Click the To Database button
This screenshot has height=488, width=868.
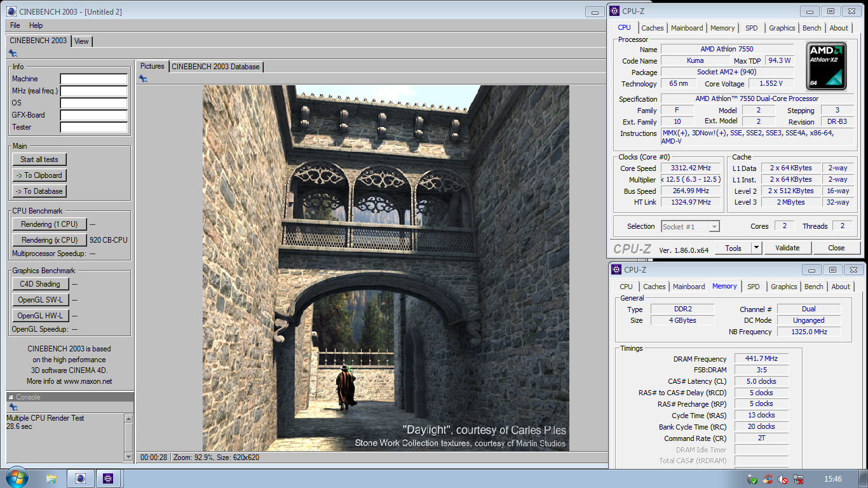[39, 191]
